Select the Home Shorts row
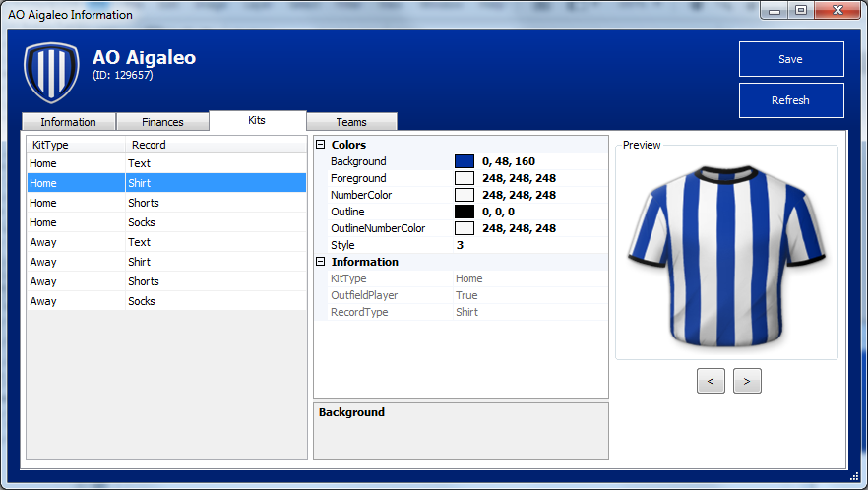 (x=166, y=203)
